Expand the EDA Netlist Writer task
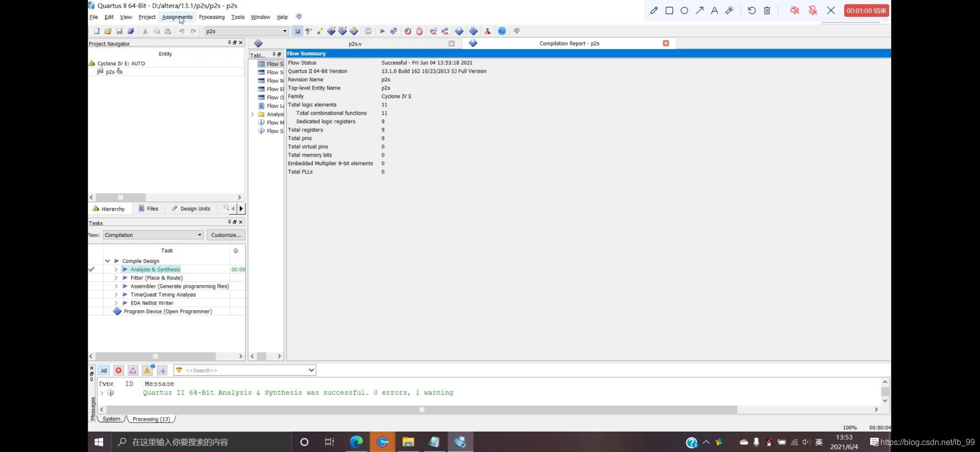Image resolution: width=980 pixels, height=452 pixels. 116,303
